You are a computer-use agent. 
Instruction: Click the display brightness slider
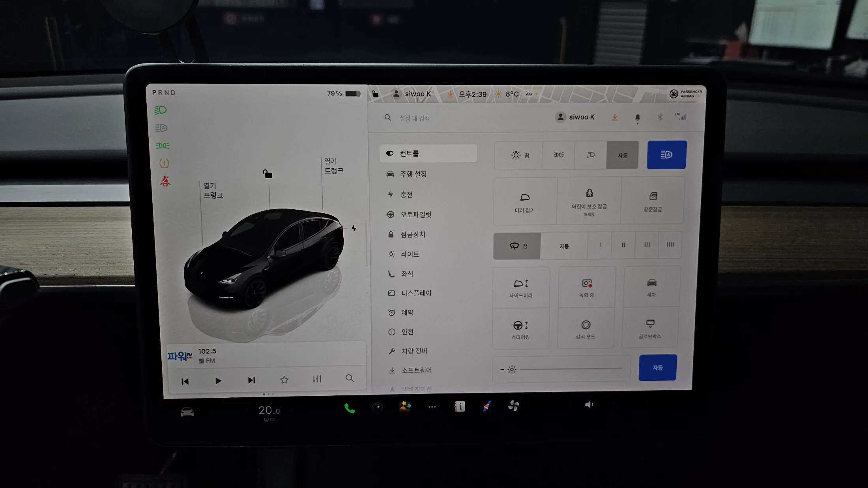tap(571, 369)
